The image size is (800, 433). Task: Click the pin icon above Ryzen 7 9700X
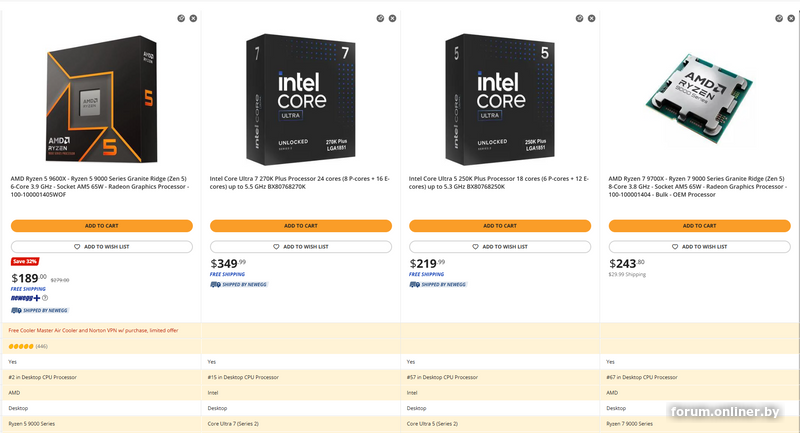click(780, 18)
